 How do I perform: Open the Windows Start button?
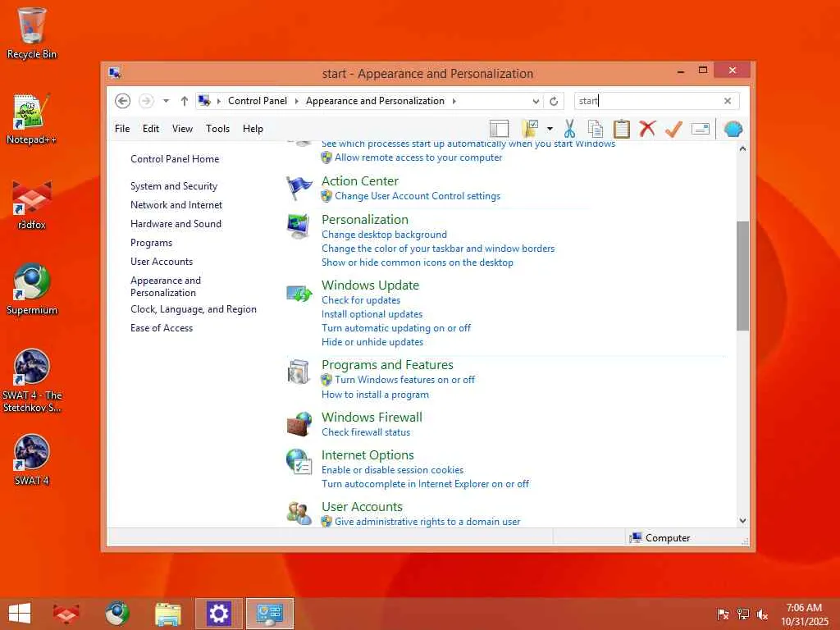coord(20,614)
